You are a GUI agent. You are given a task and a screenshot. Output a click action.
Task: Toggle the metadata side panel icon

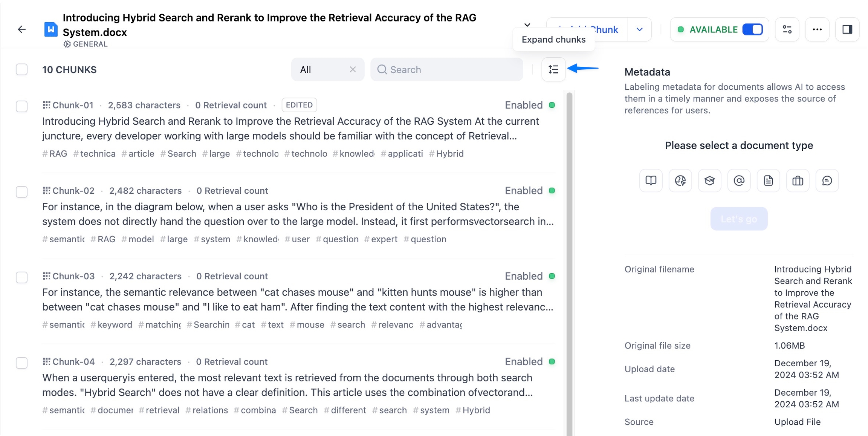(x=847, y=29)
